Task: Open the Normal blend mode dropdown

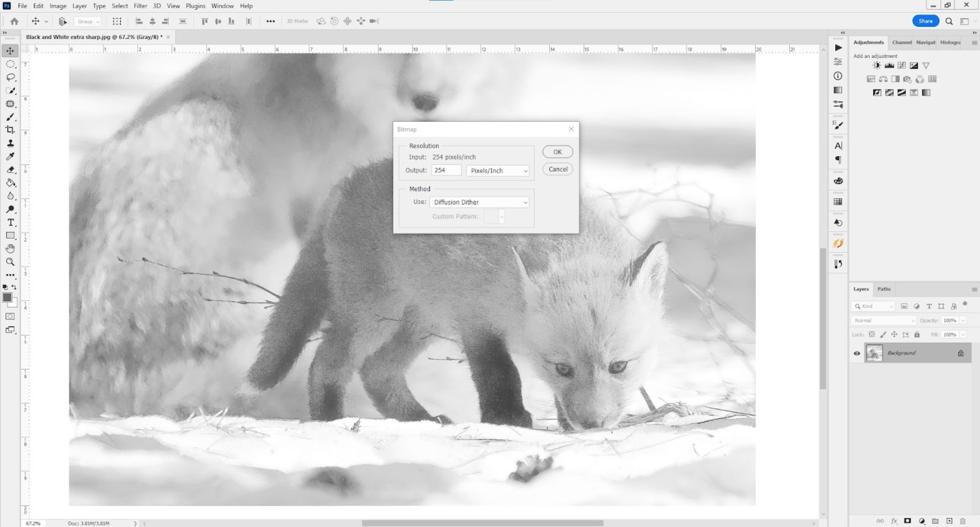Action: [883, 320]
